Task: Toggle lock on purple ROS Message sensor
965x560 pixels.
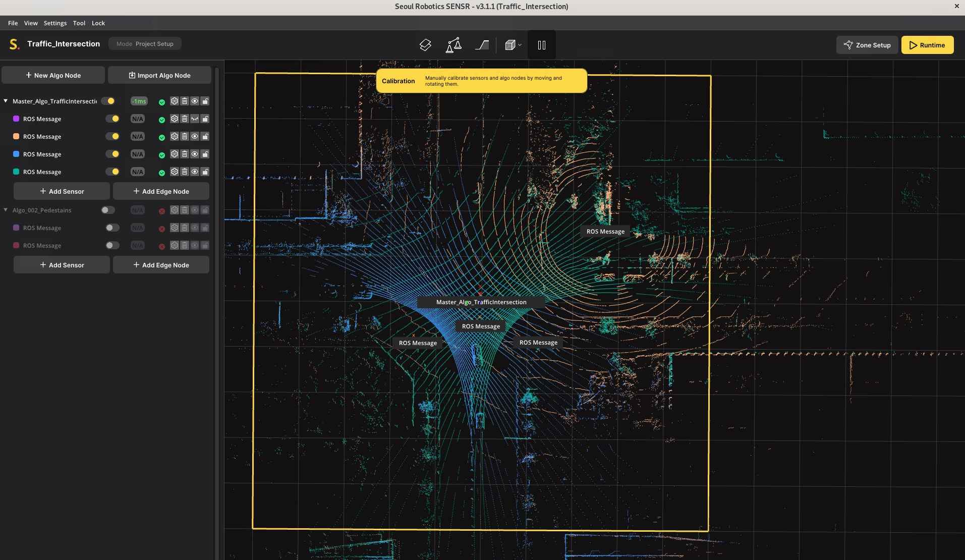Action: (205, 119)
